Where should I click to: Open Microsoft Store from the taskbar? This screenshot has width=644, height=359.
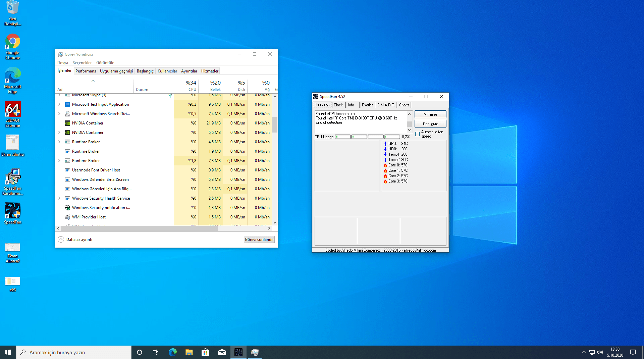pos(205,352)
